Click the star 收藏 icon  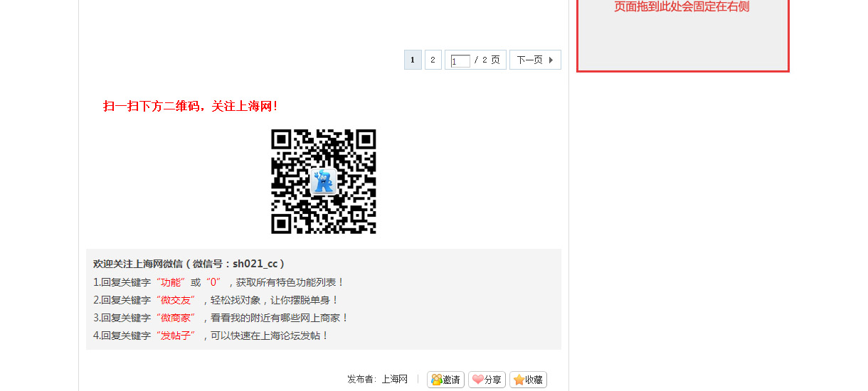tap(519, 380)
